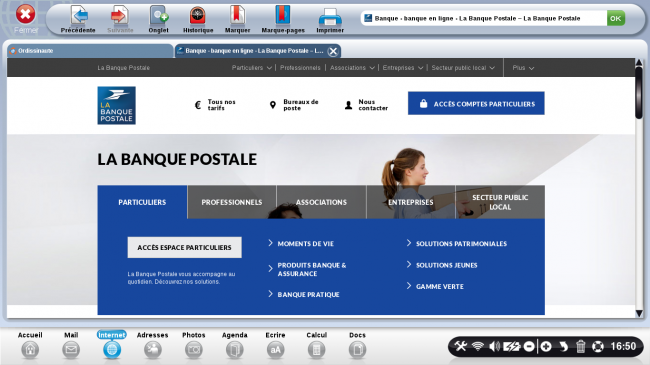This screenshot has height=365, width=650.
Task: Switch to the Ordissimaute tab
Action: (x=90, y=51)
